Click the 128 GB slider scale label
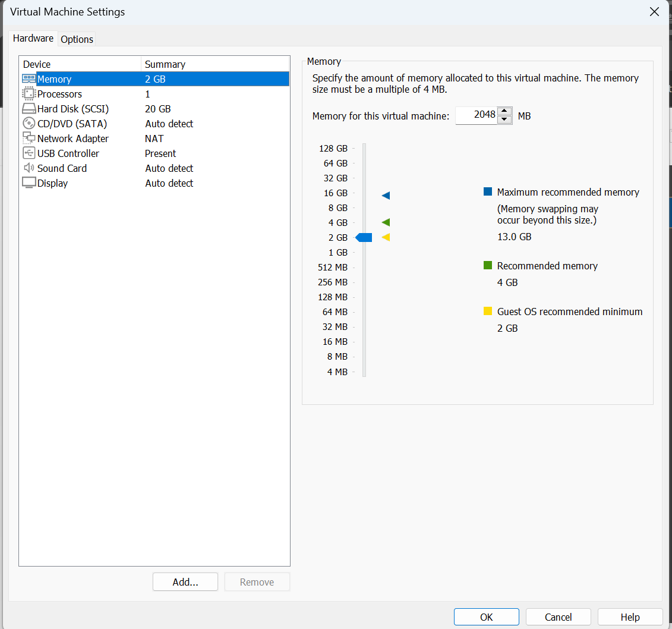The image size is (672, 629). point(333,149)
